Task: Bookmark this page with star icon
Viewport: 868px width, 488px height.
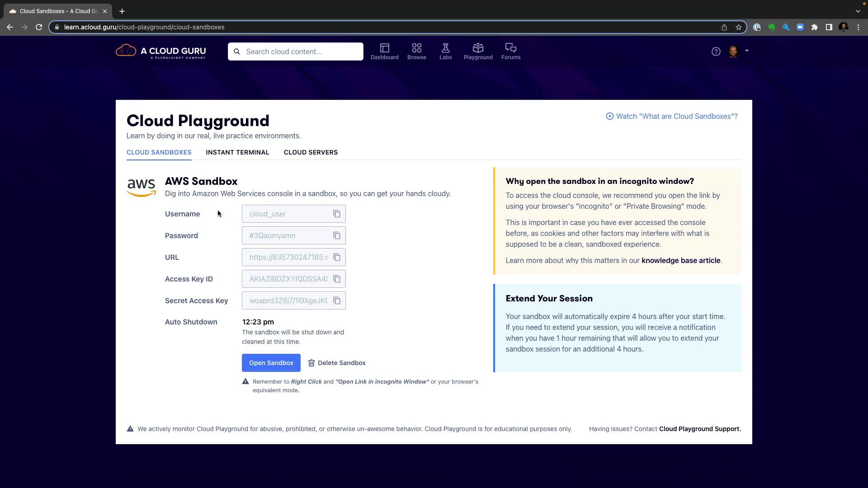Action: click(738, 27)
